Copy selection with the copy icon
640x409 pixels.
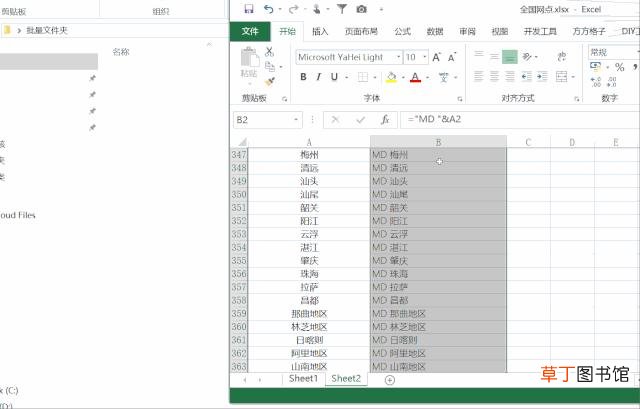pyautogui.click(x=270, y=67)
